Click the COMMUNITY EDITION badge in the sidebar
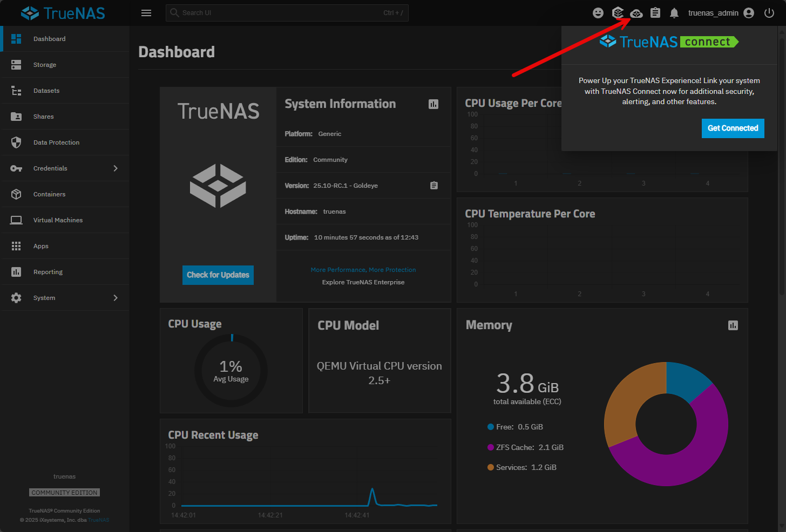The height and width of the screenshot is (532, 786). coord(65,493)
